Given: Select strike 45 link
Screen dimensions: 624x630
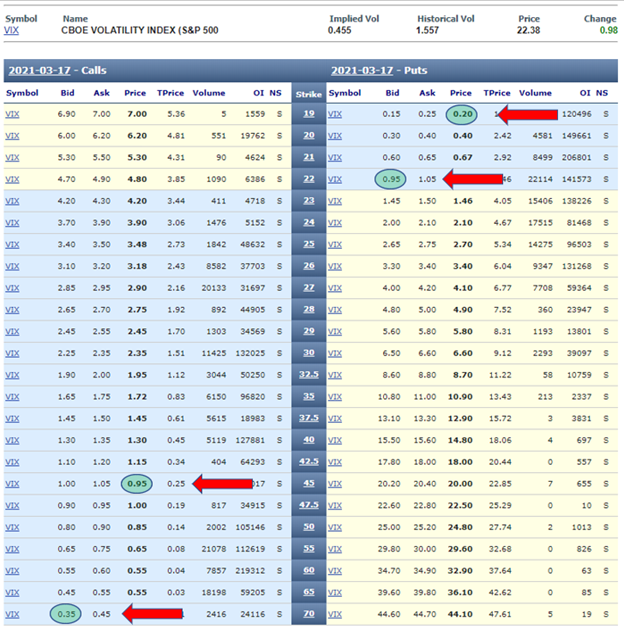Looking at the screenshot, I should tap(309, 483).
